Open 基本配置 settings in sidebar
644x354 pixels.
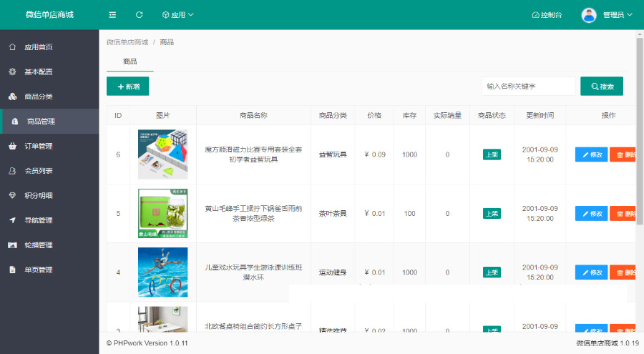click(x=39, y=72)
